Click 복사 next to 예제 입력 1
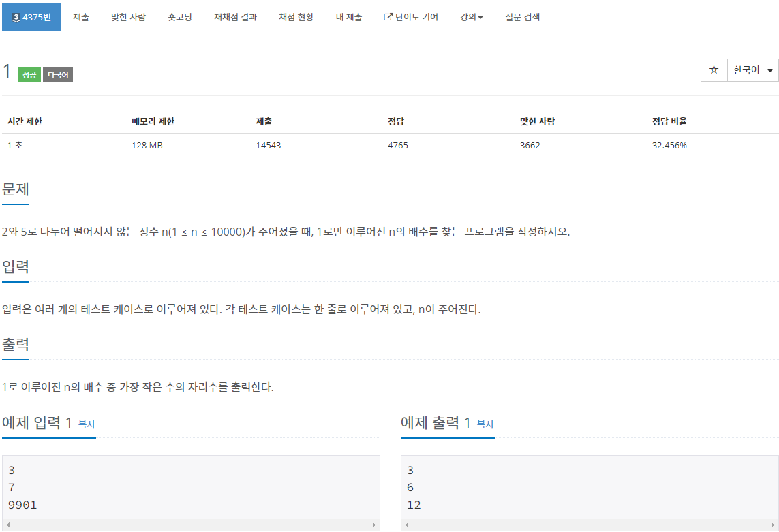Image resolution: width=779 pixels, height=532 pixels. pyautogui.click(x=87, y=424)
